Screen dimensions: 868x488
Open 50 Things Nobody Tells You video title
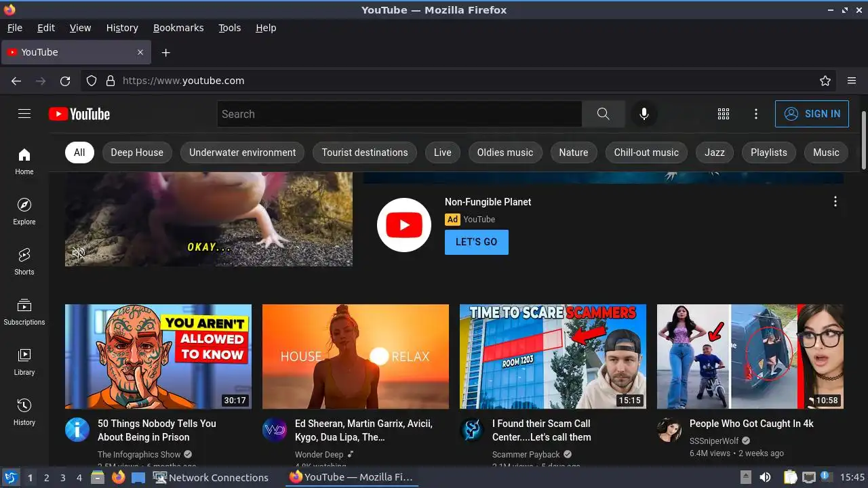coord(157,430)
